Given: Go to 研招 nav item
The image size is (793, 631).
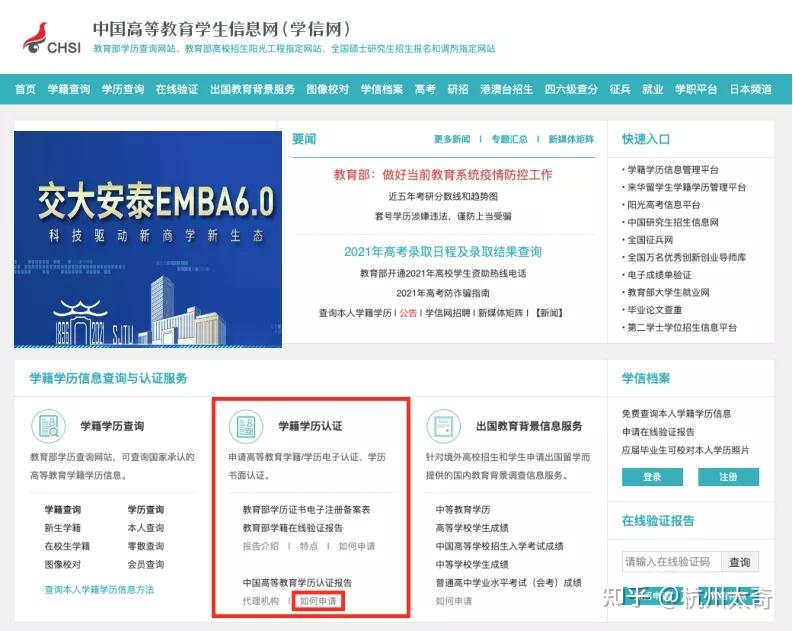Looking at the screenshot, I should 458,89.
